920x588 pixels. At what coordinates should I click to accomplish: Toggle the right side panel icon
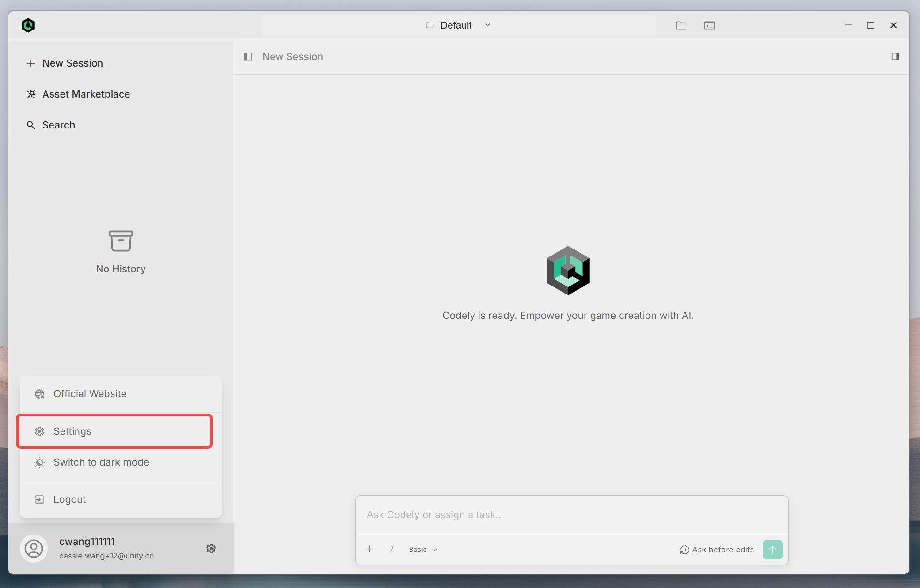coord(895,56)
